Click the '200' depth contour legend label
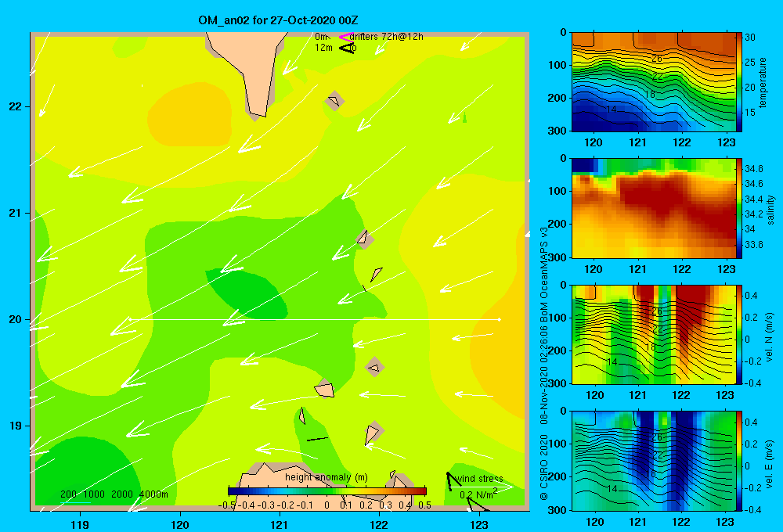The height and width of the screenshot is (532, 783). pyautogui.click(x=68, y=494)
